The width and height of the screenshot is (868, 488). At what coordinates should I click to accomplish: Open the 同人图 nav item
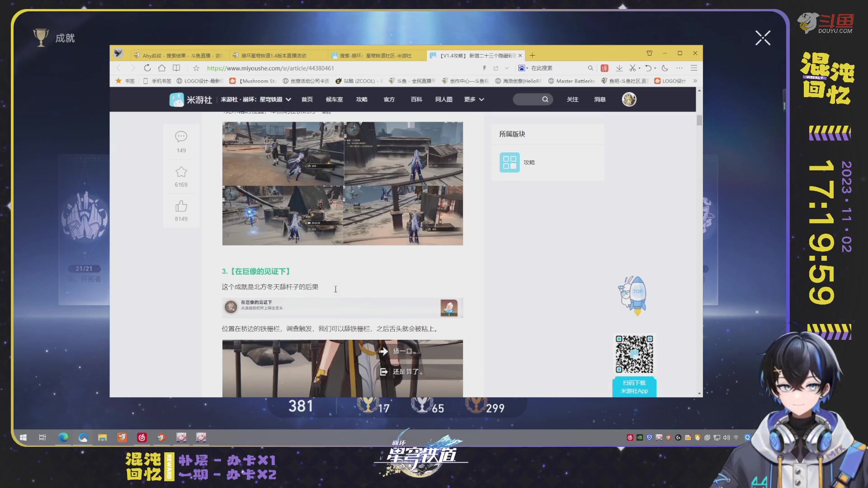click(x=443, y=99)
